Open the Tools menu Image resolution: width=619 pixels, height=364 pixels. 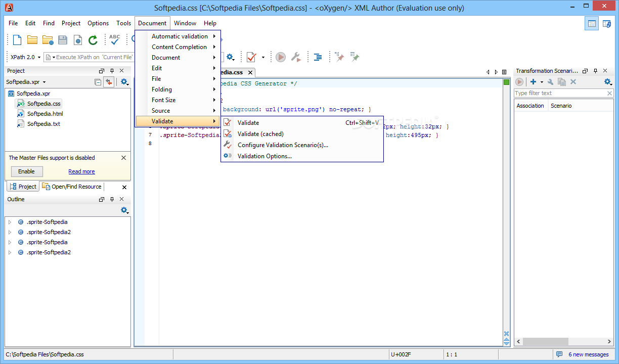(x=123, y=23)
